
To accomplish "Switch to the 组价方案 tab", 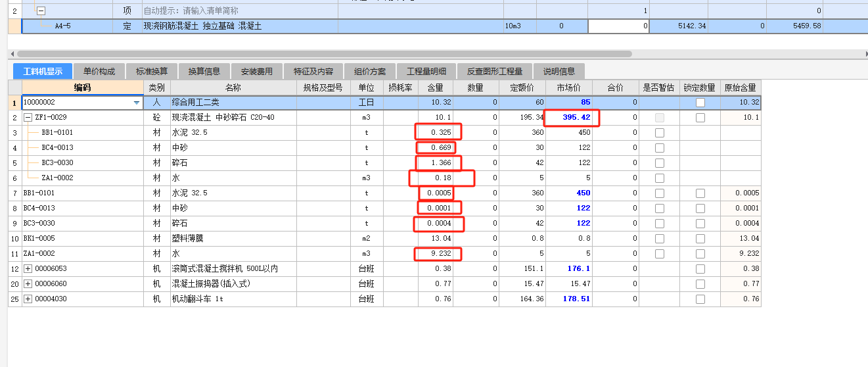I will tap(370, 71).
